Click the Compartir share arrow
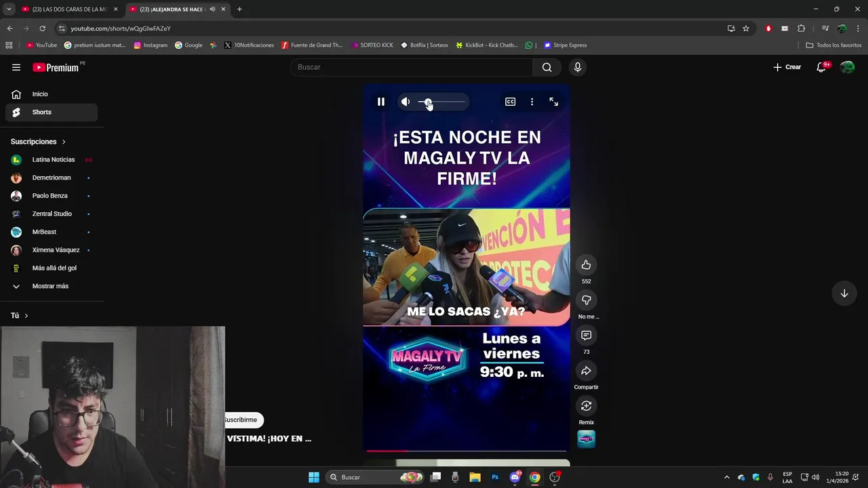Screen dimensions: 868x488 (587, 371)
